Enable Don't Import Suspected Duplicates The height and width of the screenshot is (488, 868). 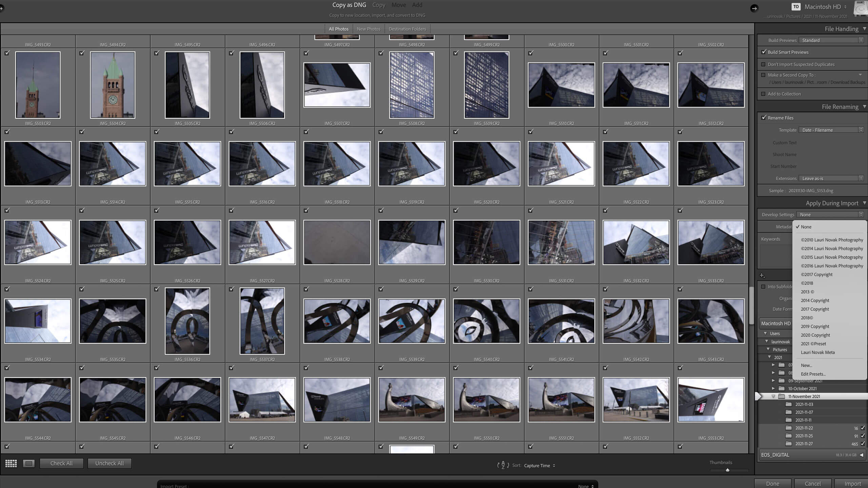tap(764, 64)
